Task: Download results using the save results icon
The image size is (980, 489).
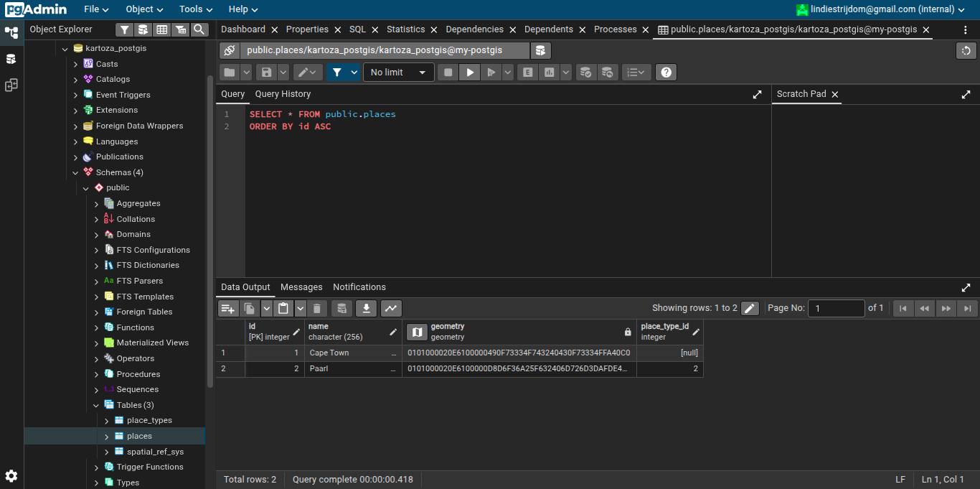Action: (x=366, y=309)
